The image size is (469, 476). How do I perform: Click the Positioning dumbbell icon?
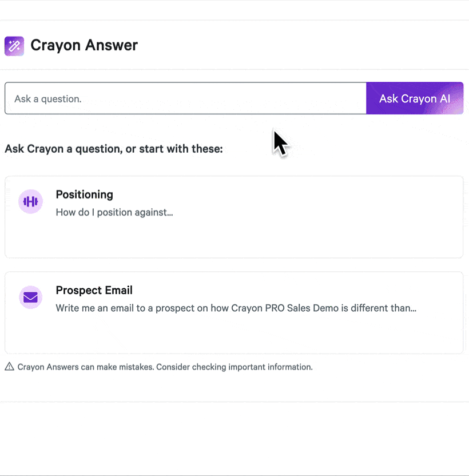pos(31,201)
